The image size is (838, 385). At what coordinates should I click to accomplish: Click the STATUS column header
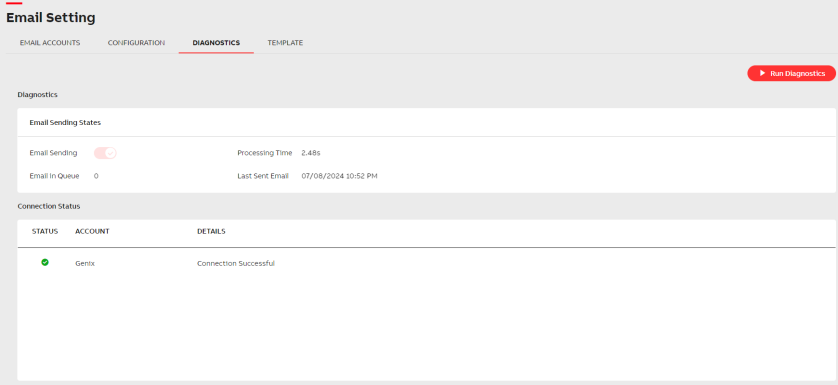coord(45,232)
